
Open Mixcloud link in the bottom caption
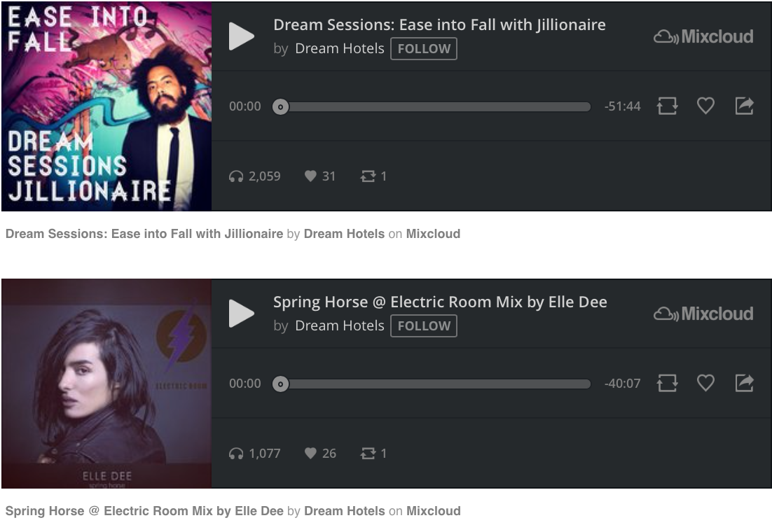pos(433,511)
